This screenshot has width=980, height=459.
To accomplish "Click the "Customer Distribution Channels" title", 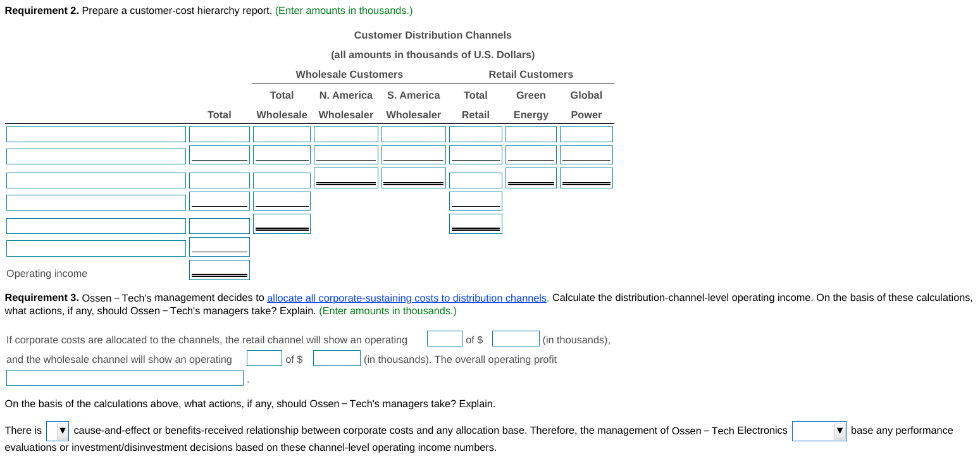I will point(433,35).
